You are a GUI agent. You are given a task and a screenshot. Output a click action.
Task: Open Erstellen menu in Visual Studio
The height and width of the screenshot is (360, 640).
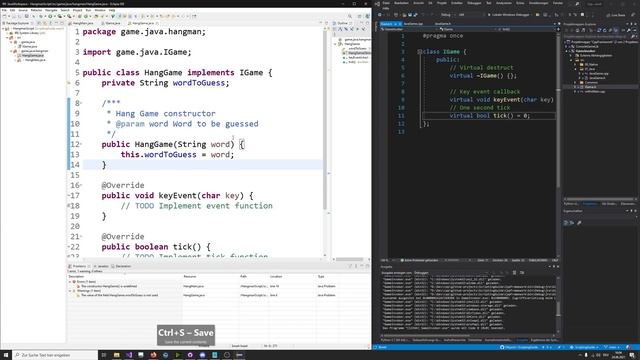457,3
